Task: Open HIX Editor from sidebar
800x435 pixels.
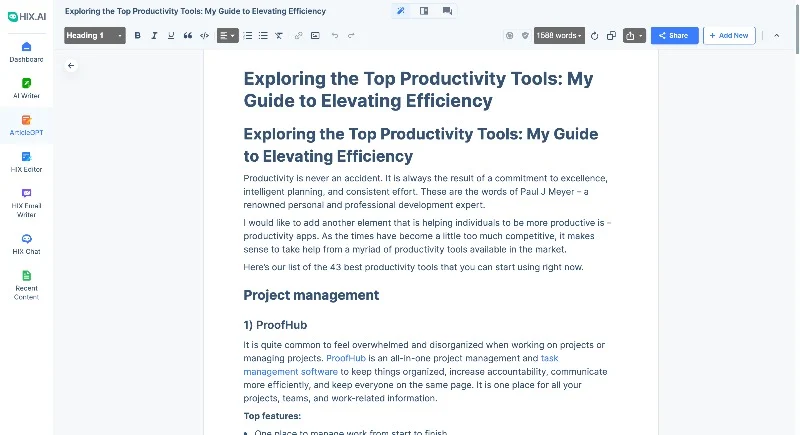Action: (27, 162)
